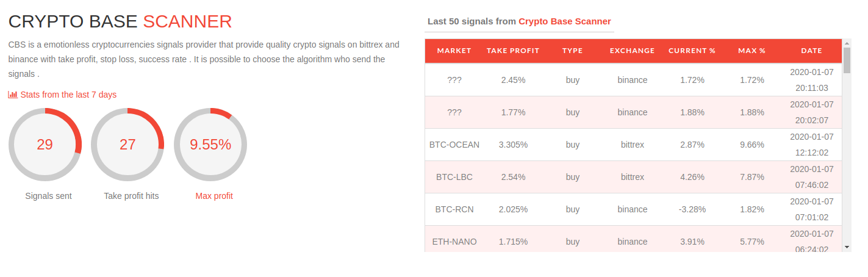Select the BTC-LBC market row
868x277 pixels.
point(633,177)
